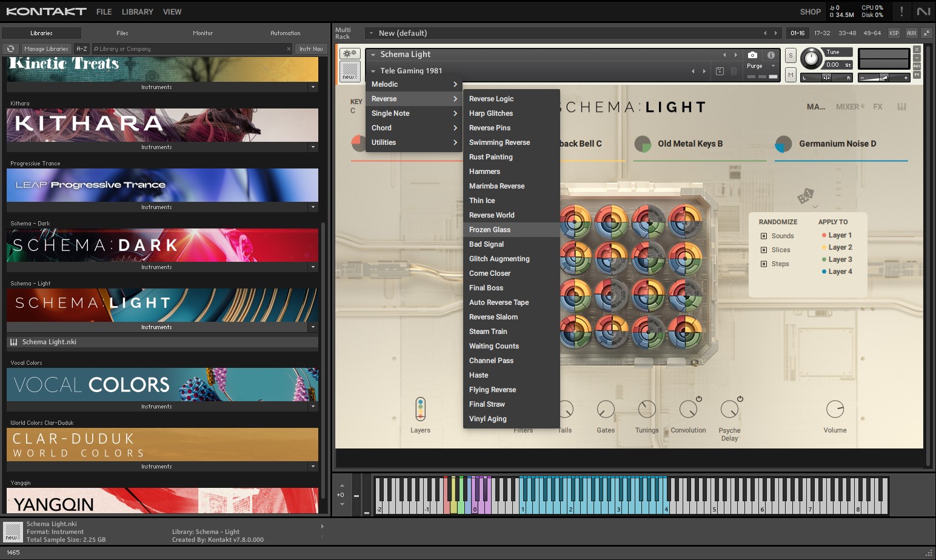Adjust the instrument volume slider

click(x=884, y=78)
